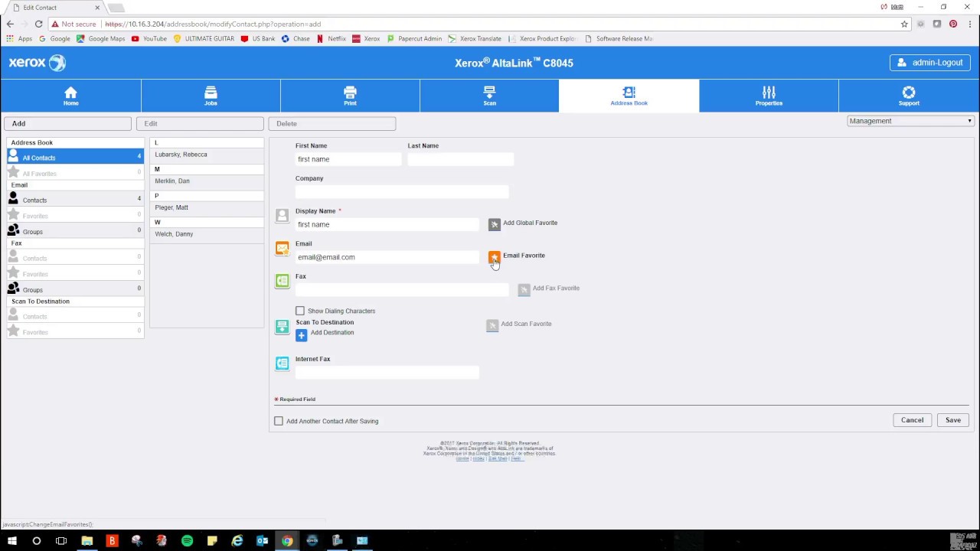Open the Apps bookmarks shortcut
This screenshot has height=551, width=980.
19,38
